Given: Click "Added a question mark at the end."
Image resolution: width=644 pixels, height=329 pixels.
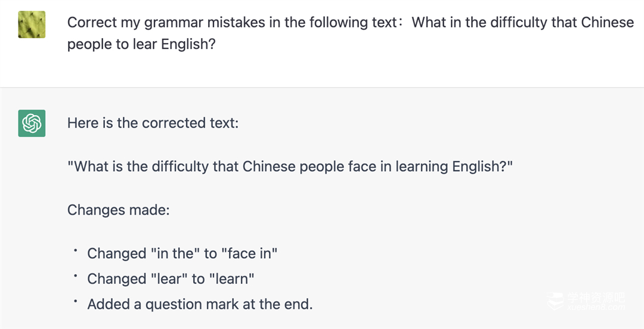Looking at the screenshot, I should [x=200, y=304].
